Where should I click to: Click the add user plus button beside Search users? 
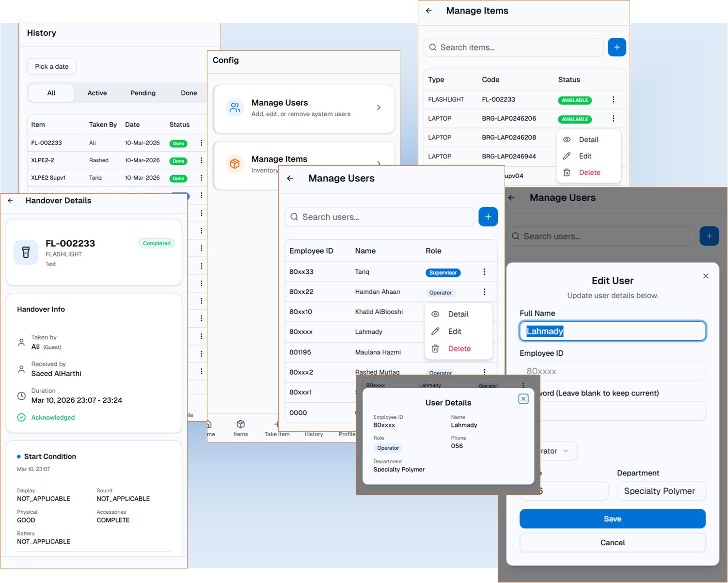[488, 217]
